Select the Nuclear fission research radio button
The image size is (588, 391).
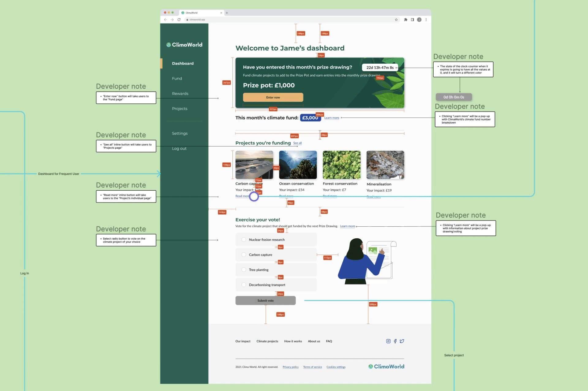pyautogui.click(x=244, y=240)
